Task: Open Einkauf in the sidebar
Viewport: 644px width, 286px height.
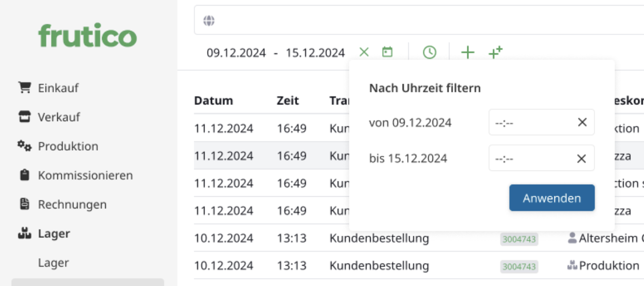Action: [x=58, y=88]
